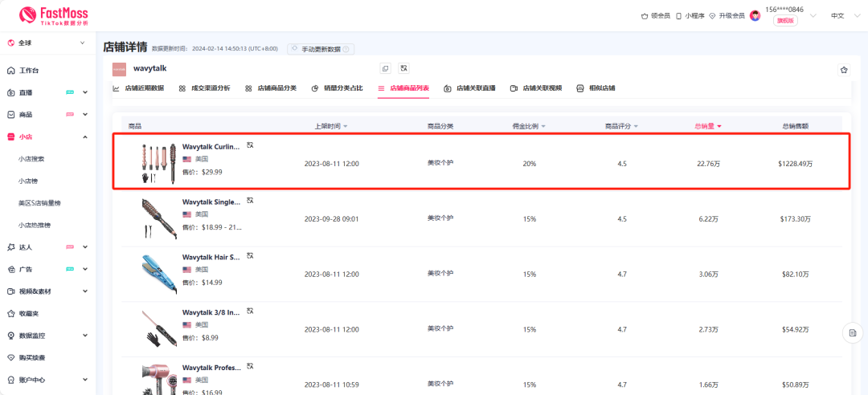868x395 pixels.
Task: Sort by 佣金比例 column
Action: coord(529,126)
